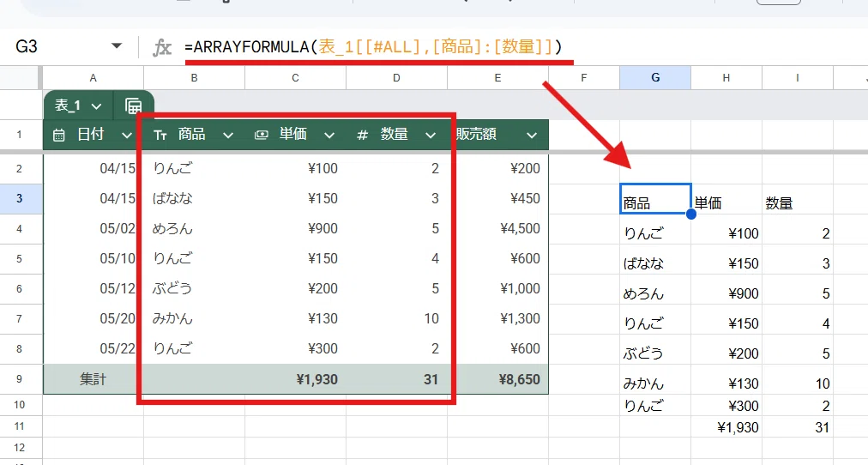Select column H header
868x465 pixels.
click(x=726, y=78)
